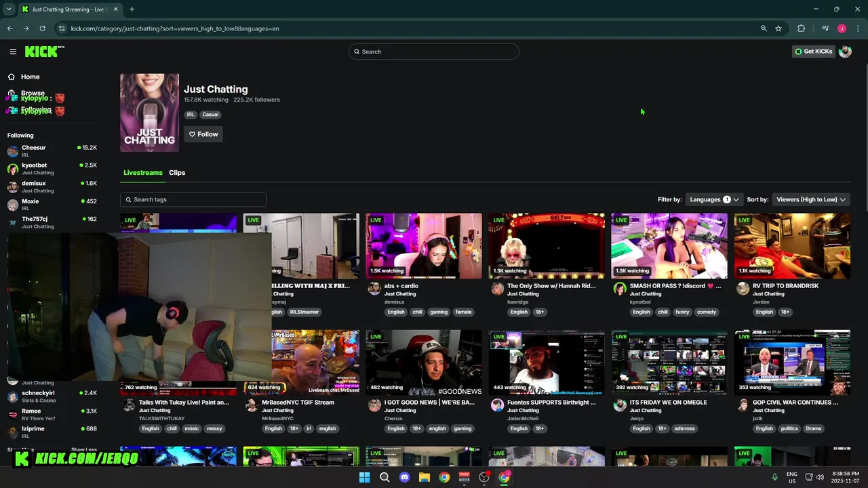Open The757cj channel in Following list
Viewport: 868px width, 488px height.
point(52,222)
